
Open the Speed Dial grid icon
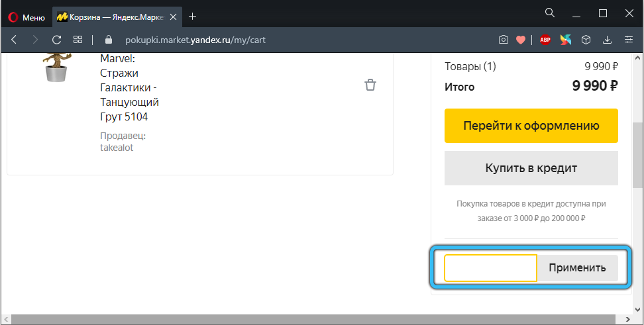[78, 40]
